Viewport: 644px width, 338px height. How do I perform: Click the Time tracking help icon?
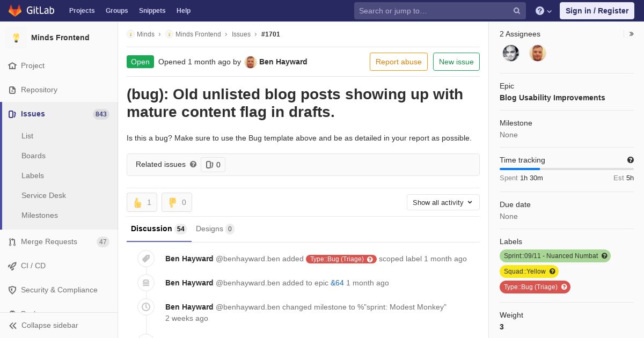[x=631, y=160]
